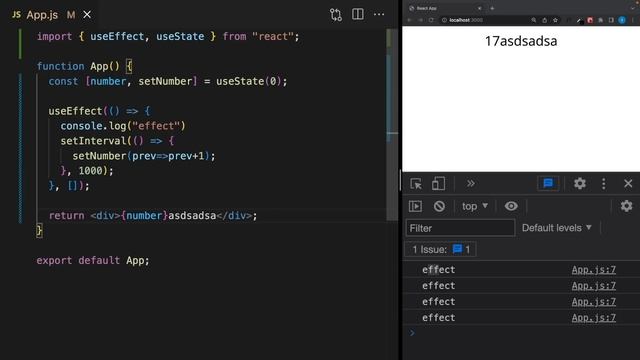Open the console settings gear

tap(626, 206)
